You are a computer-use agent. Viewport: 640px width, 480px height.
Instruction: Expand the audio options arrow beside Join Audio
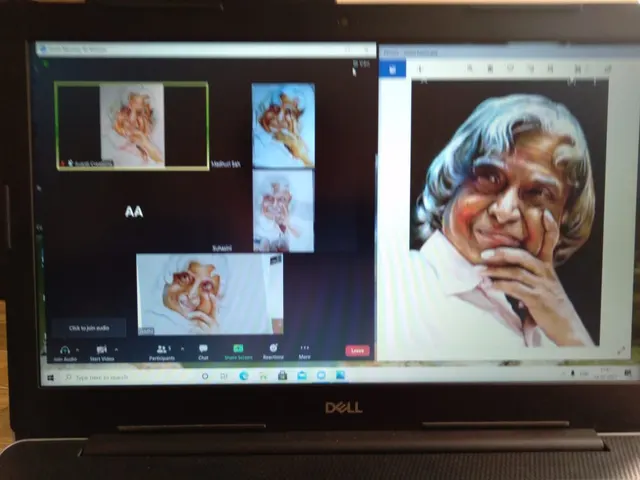[x=78, y=350]
